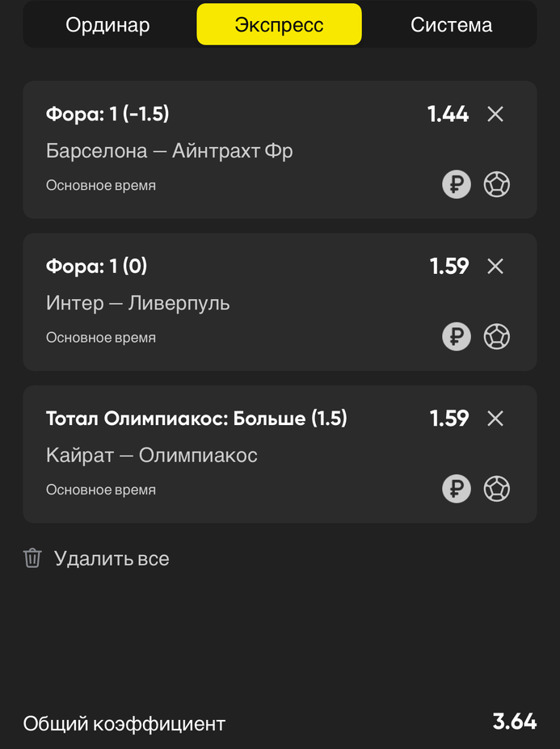Remove the Барселона — Айнтрахт Фр bet

coord(495,115)
